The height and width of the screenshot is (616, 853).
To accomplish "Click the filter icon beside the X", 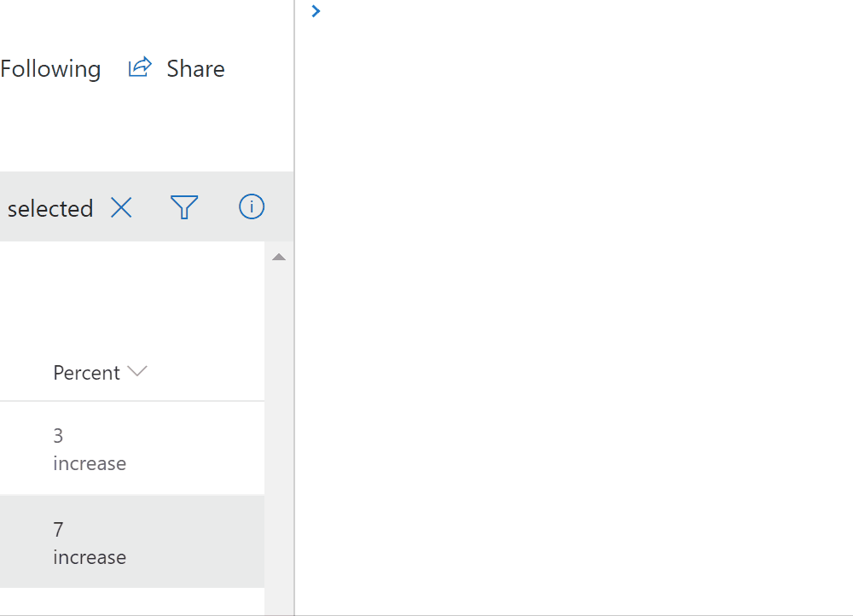I will 184,206.
